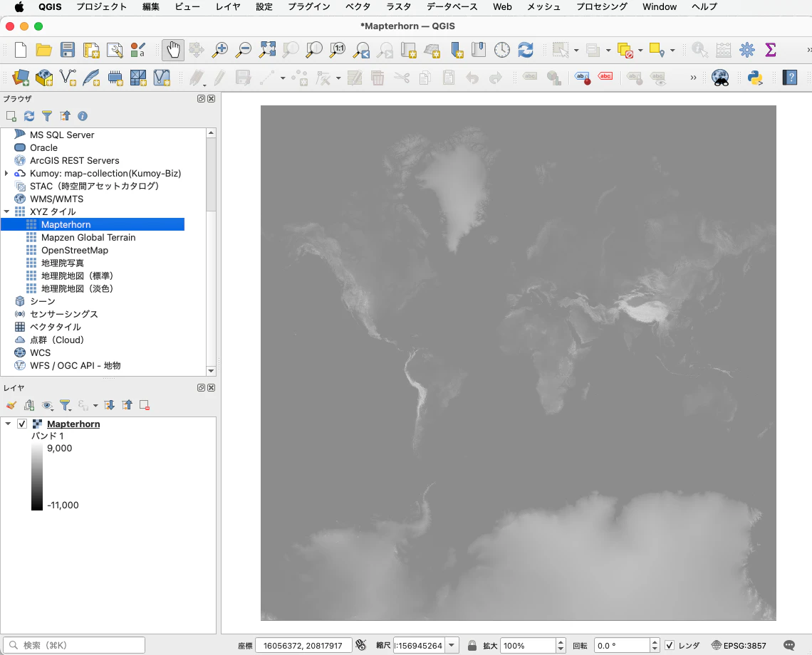Zoom to full extent with the arrows icon
812x655 pixels.
pos(267,51)
